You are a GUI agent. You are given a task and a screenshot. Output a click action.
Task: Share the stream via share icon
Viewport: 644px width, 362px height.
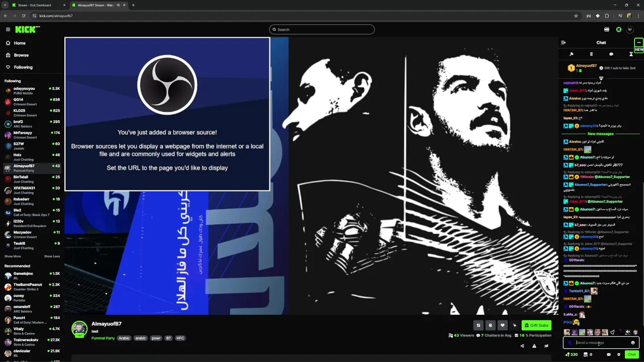pos(522,346)
